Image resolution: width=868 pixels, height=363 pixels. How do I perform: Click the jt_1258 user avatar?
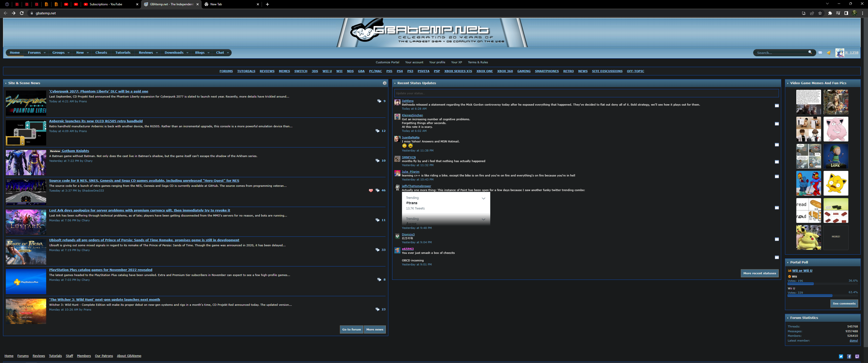click(839, 52)
